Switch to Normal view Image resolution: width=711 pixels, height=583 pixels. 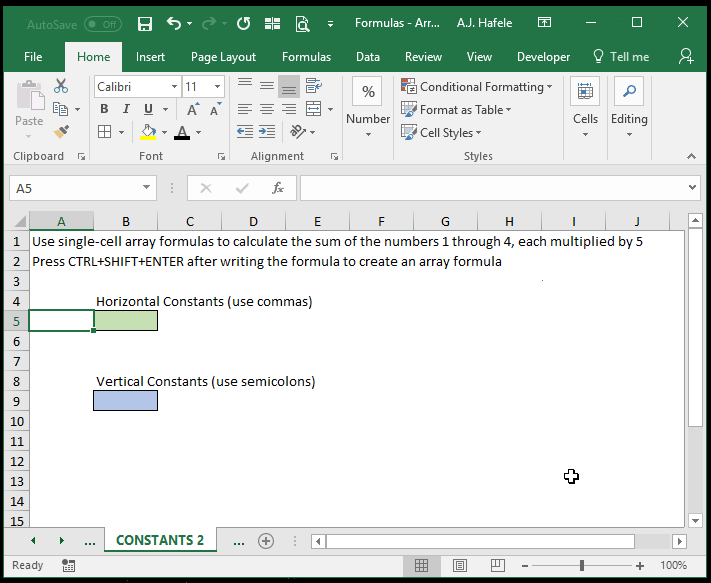point(421,565)
